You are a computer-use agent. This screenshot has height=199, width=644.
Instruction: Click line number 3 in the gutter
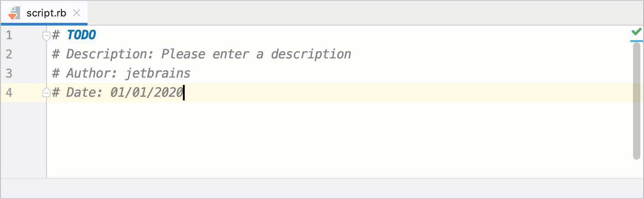[x=9, y=73]
